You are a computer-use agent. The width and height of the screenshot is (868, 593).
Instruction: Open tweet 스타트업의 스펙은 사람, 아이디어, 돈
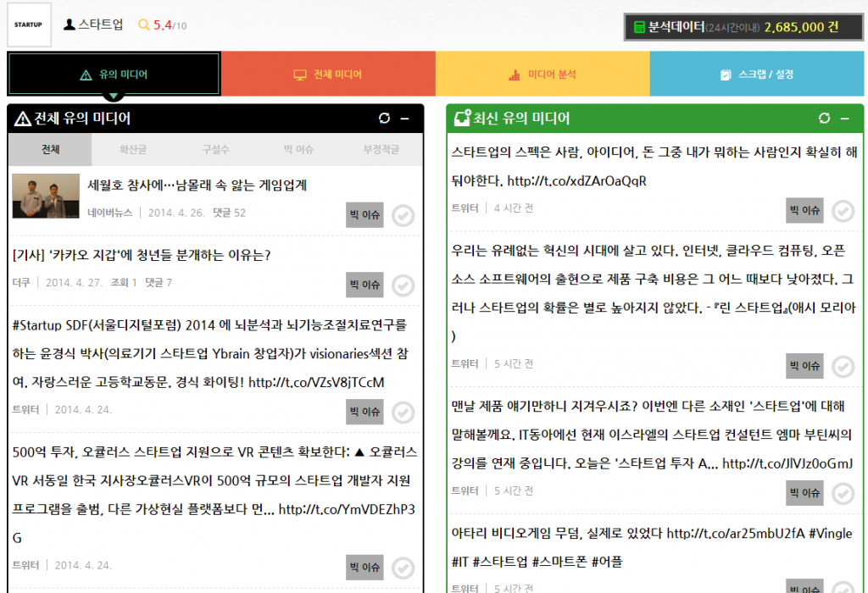654,167
